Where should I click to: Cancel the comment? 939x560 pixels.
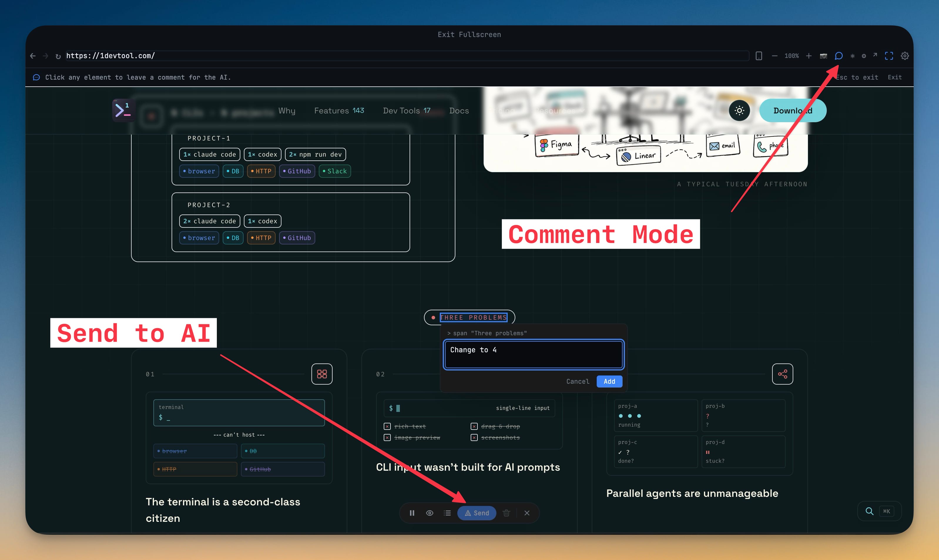pyautogui.click(x=578, y=381)
